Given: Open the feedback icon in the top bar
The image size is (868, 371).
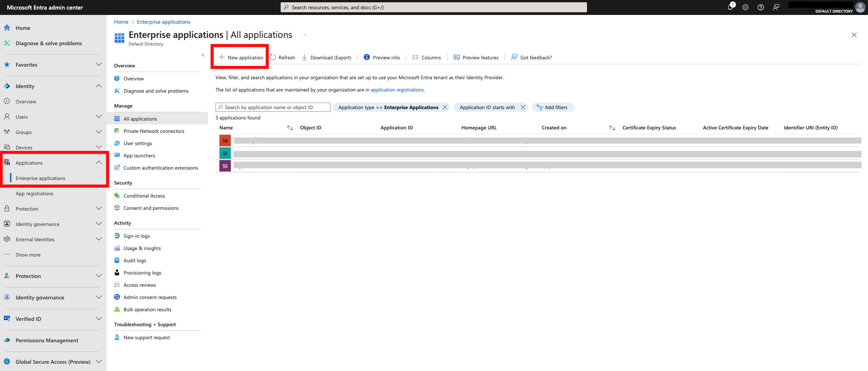Looking at the screenshot, I should click(776, 7).
